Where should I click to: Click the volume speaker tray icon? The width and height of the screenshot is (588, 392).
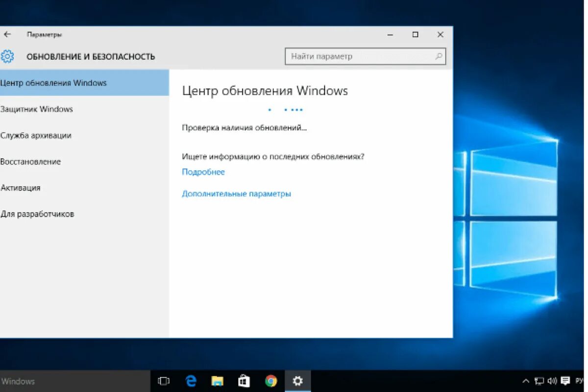[x=552, y=381]
